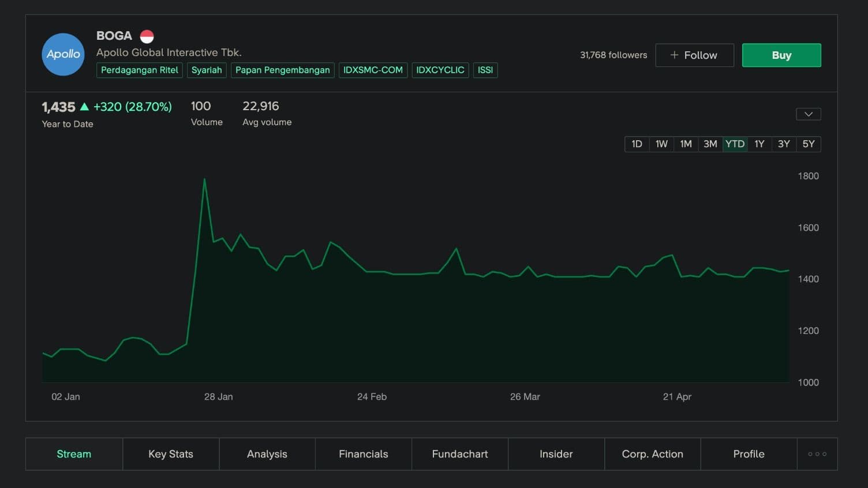This screenshot has width=868, height=488.
Task: Click the 02 Jan date label on the axis
Action: pyautogui.click(x=66, y=397)
